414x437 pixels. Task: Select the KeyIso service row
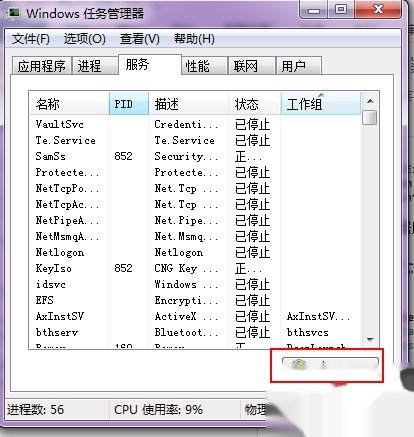[x=195, y=268]
